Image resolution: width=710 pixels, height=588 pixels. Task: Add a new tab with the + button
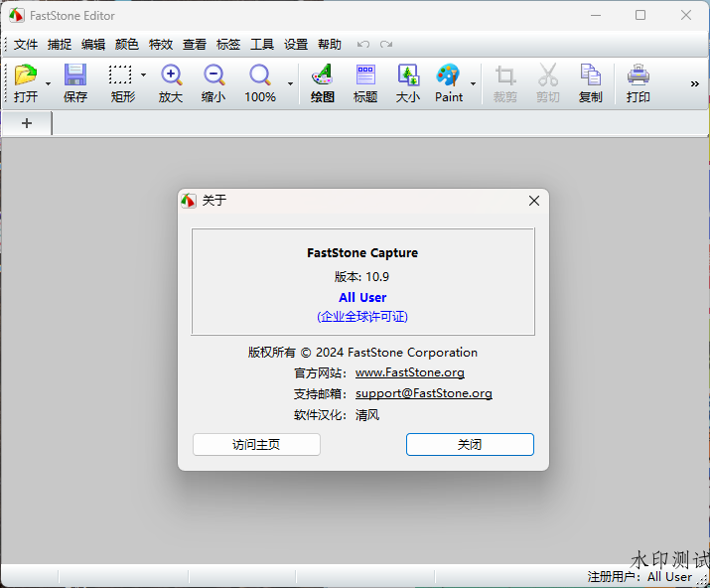[27, 123]
